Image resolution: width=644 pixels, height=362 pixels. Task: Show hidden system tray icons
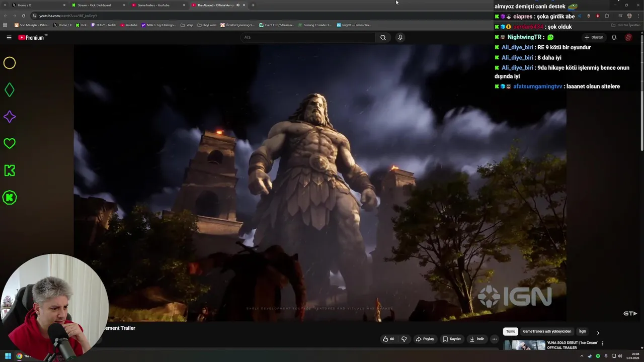pyautogui.click(x=582, y=356)
